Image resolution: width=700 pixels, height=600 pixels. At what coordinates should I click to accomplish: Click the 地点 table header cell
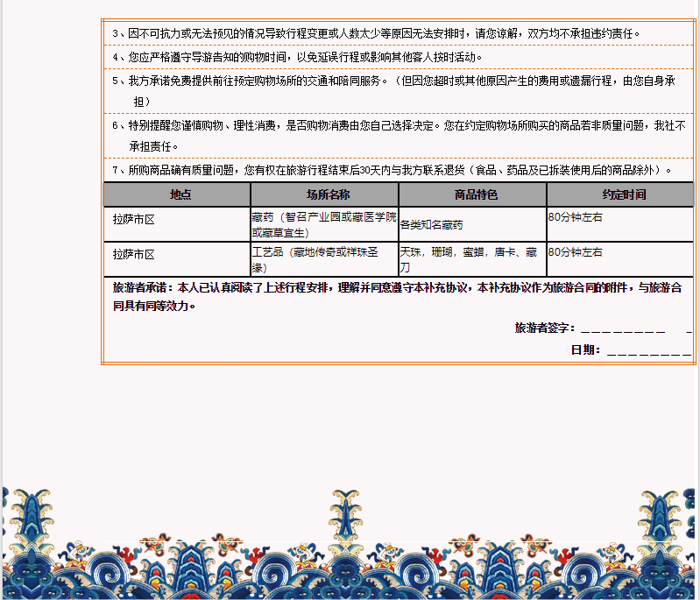180,194
